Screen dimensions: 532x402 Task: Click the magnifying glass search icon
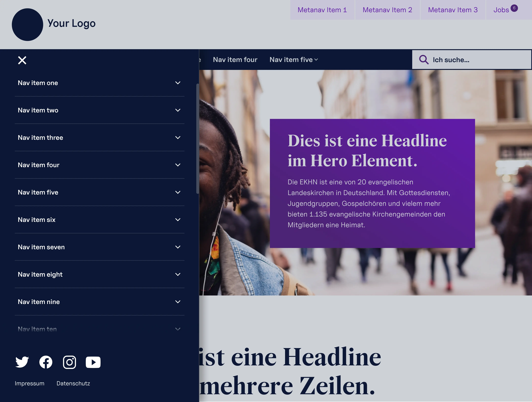(x=424, y=60)
